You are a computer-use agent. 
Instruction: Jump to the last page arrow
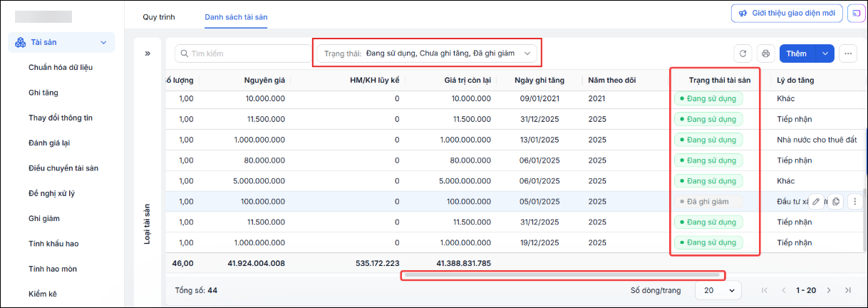coord(848,290)
